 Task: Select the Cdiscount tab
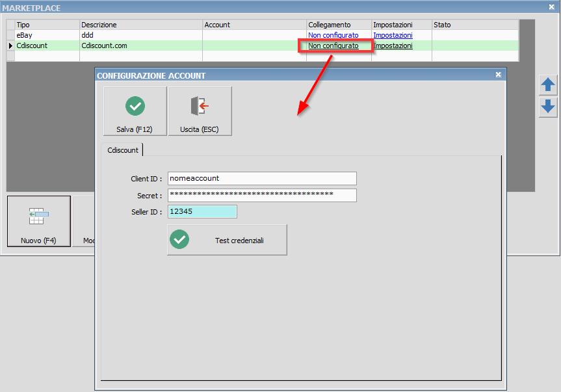click(x=123, y=150)
